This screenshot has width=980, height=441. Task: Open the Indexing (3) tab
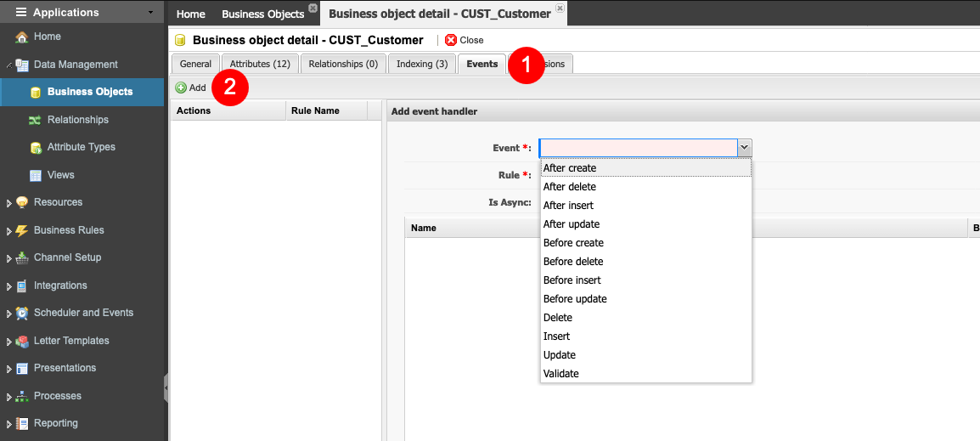pyautogui.click(x=422, y=64)
